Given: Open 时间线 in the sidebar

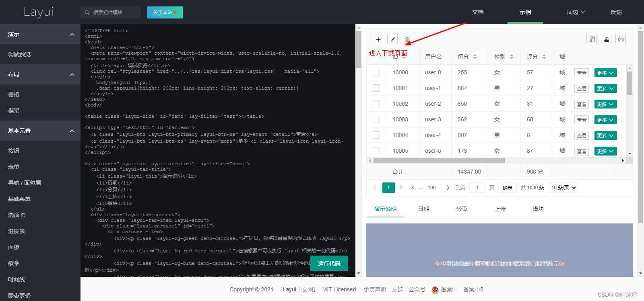Looking at the screenshot, I should tap(40, 279).
